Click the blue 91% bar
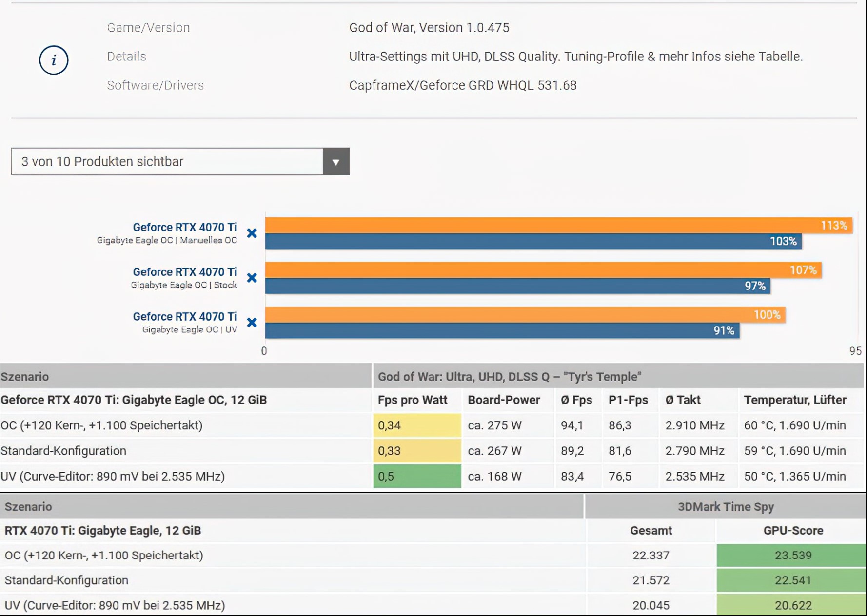 point(502,330)
